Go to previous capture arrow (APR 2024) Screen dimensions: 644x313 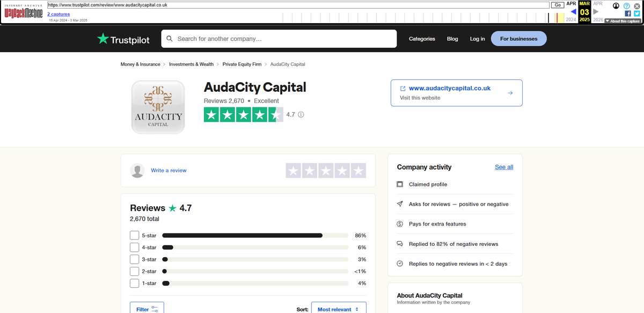point(573,11)
